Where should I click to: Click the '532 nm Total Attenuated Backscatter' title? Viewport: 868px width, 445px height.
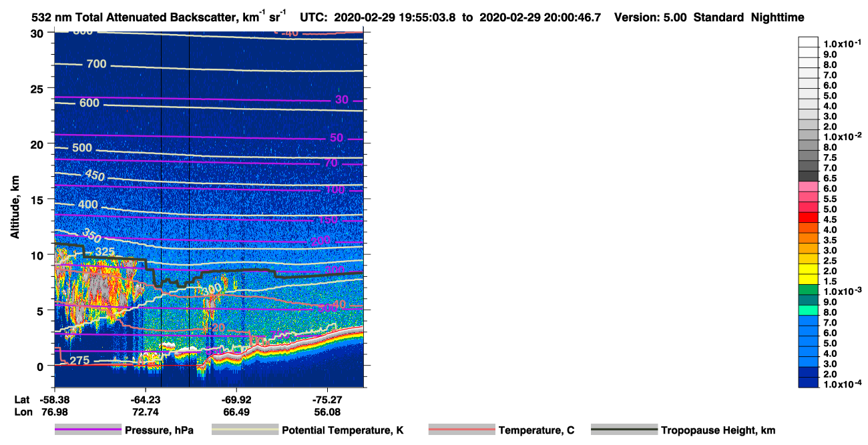pos(136,17)
